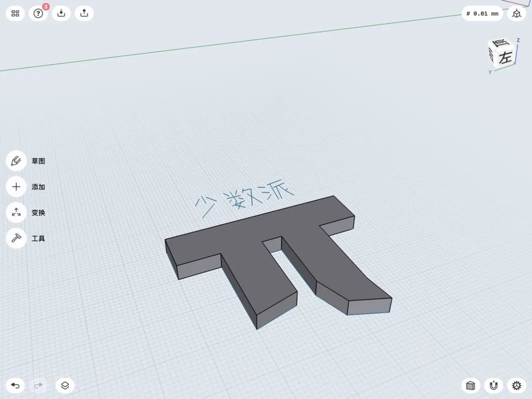Open the 草图 menu label

click(38, 161)
